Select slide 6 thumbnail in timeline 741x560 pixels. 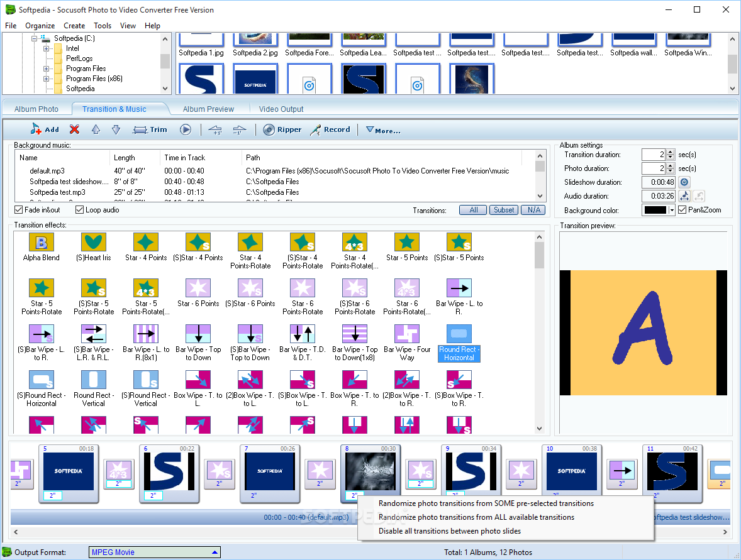point(169,473)
